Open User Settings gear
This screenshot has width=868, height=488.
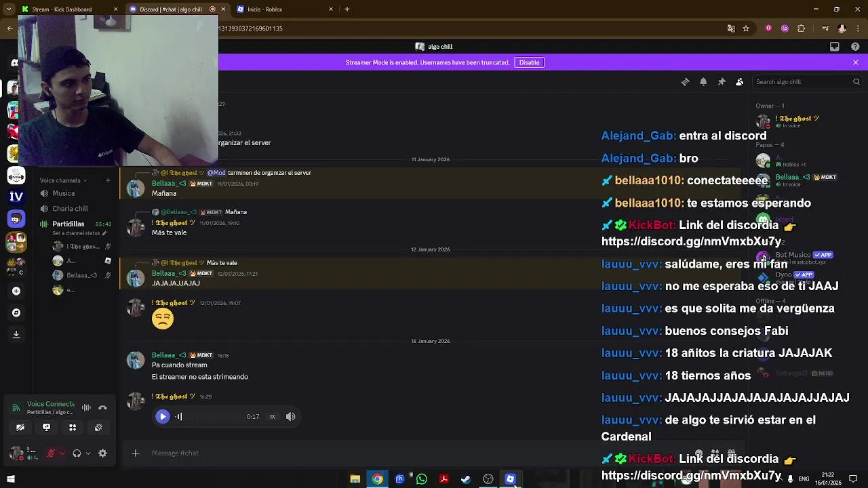click(102, 453)
